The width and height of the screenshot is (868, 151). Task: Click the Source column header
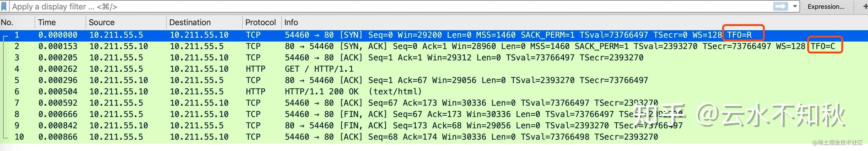point(101,22)
